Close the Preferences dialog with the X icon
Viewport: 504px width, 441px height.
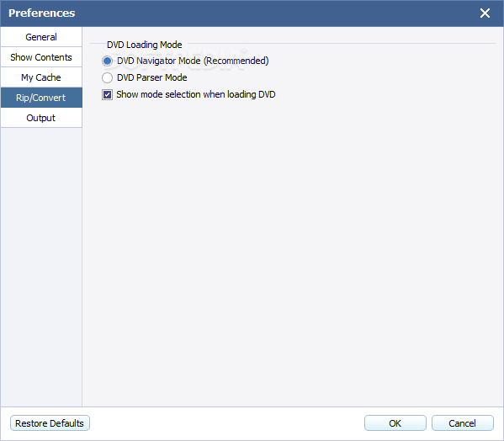coord(485,13)
